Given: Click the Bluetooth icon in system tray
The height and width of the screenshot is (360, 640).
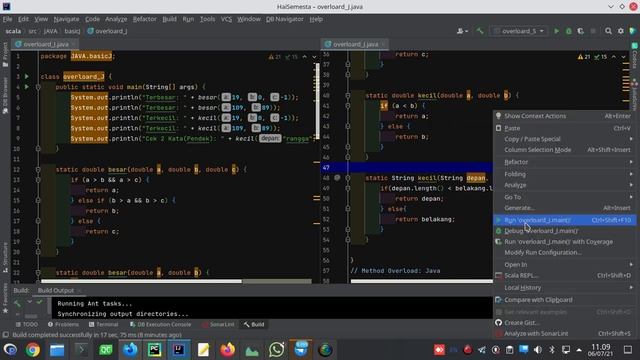Looking at the screenshot, I should (552, 350).
